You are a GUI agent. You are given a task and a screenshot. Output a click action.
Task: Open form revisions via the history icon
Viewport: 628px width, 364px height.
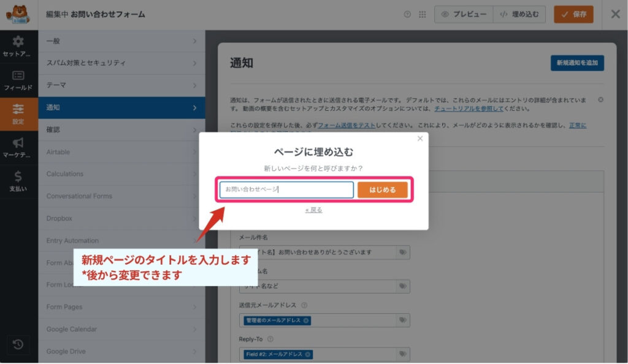point(18,345)
